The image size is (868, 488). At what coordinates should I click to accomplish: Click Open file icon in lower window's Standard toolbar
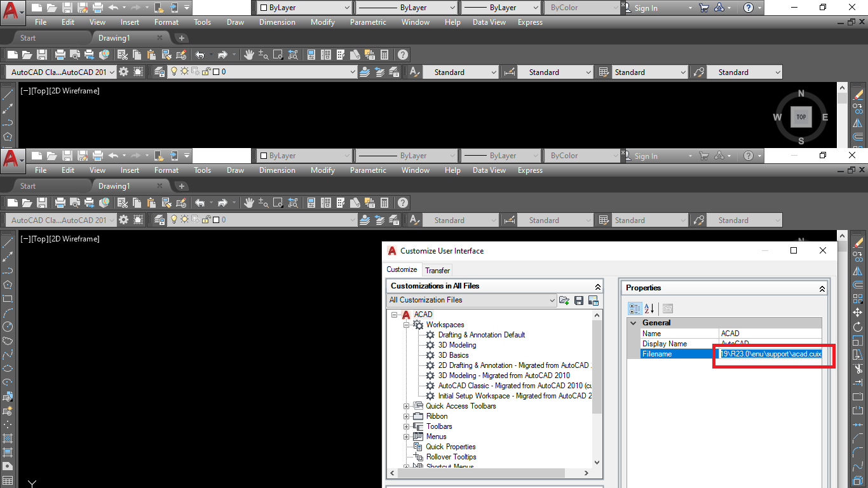27,203
